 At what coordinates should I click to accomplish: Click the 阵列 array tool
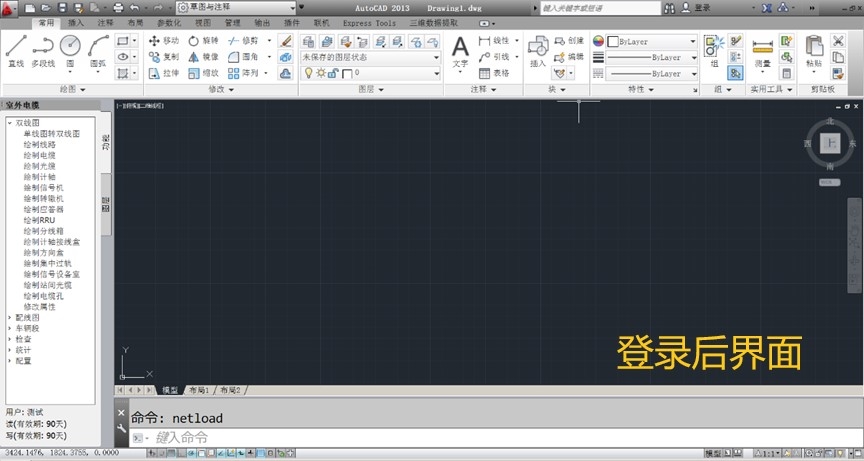(243, 73)
